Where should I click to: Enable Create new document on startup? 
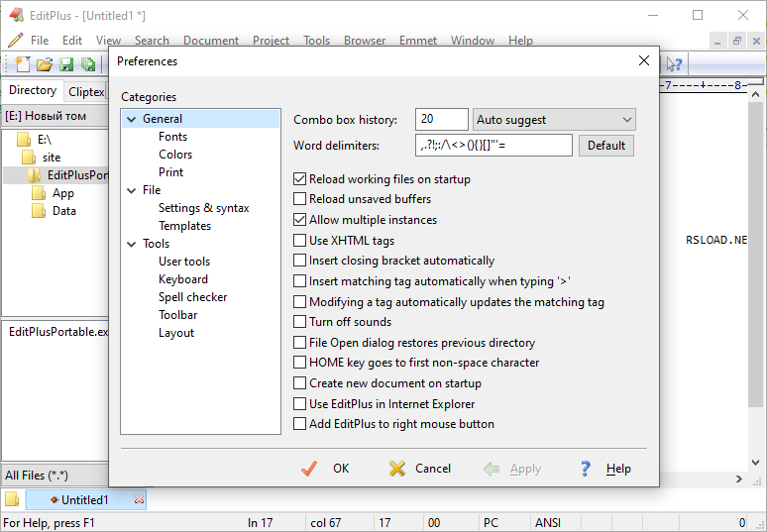tap(299, 382)
